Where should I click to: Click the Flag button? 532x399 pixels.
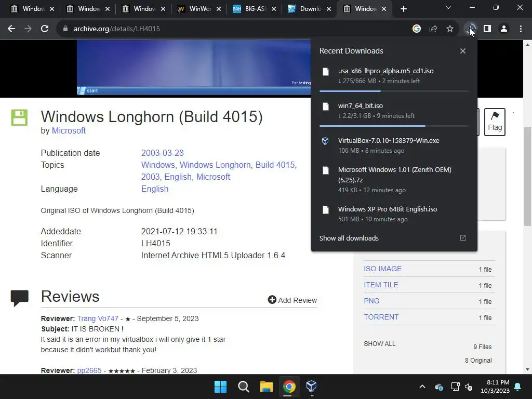coord(495,122)
